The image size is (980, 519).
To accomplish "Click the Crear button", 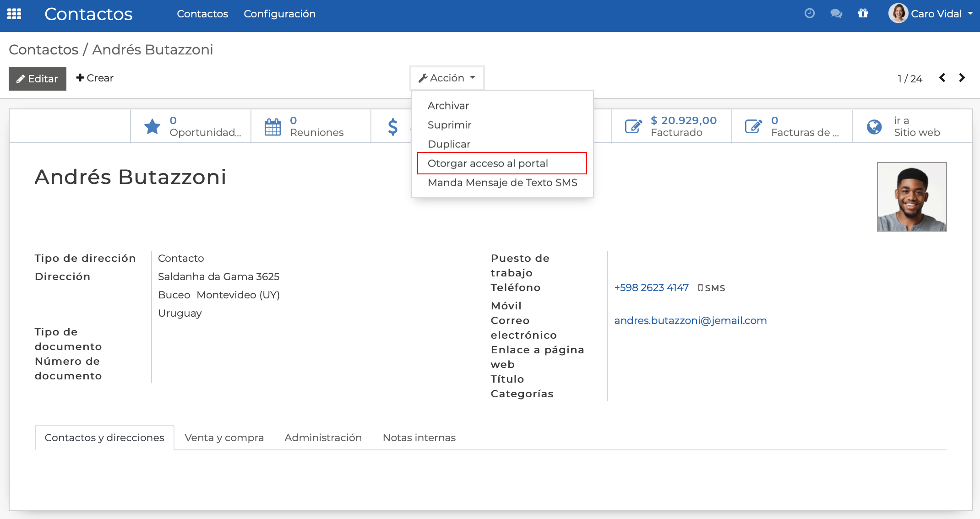I will 94,77.
